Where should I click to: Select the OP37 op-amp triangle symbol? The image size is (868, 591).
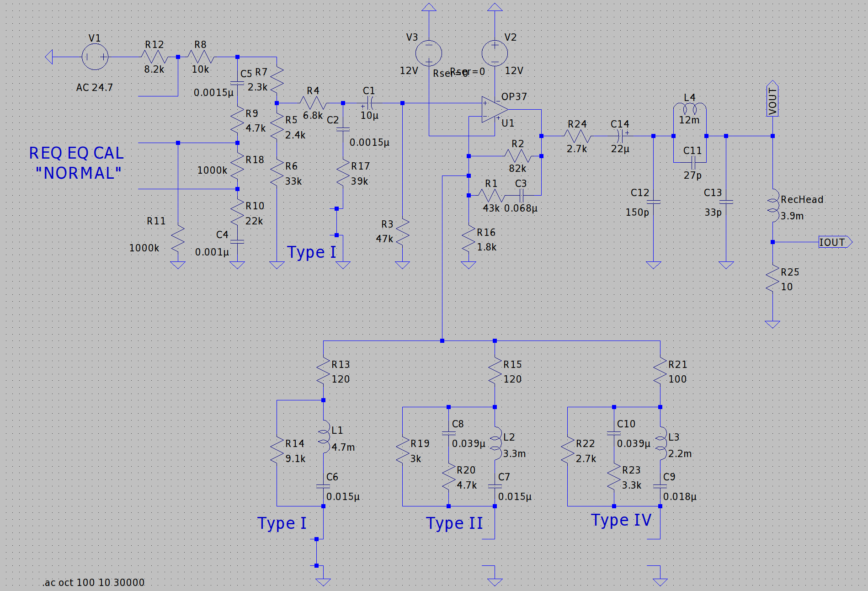[494, 110]
